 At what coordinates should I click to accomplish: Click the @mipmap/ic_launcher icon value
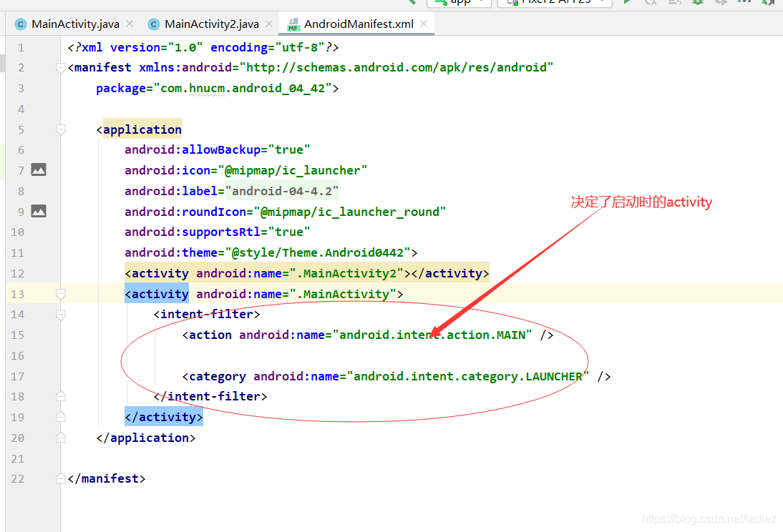293,171
